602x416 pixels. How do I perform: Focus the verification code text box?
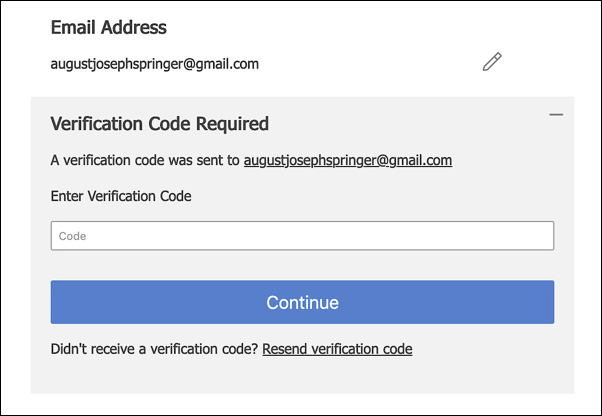(302, 236)
